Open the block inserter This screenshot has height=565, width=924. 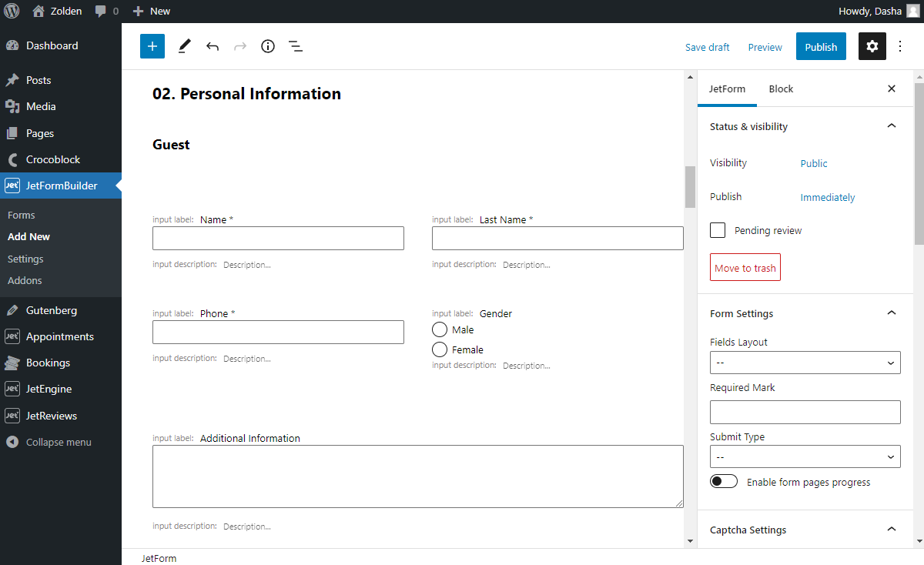(152, 46)
